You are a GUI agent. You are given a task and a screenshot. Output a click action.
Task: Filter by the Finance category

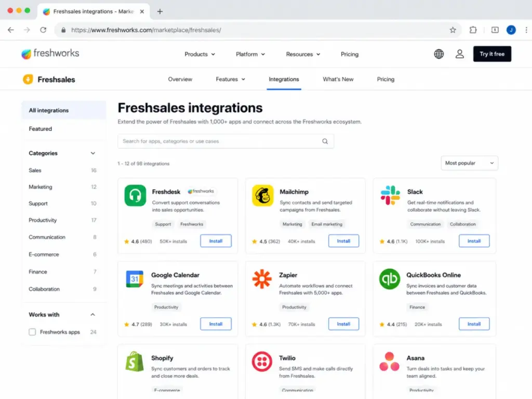(62, 272)
